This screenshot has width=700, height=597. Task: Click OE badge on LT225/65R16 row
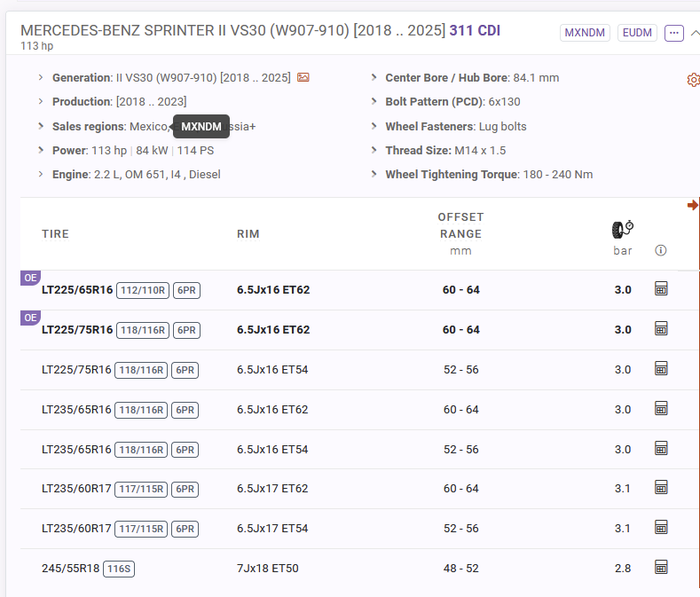(x=30, y=278)
